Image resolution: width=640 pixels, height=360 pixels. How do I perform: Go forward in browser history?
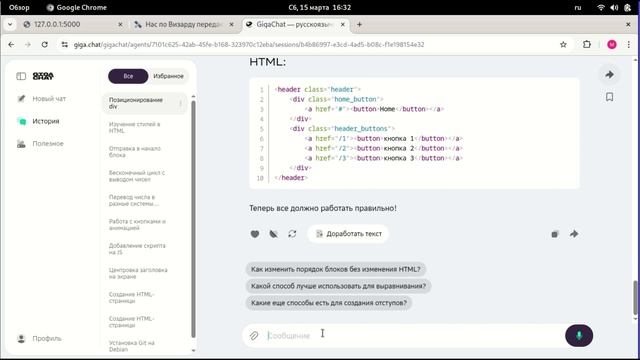pyautogui.click(x=28, y=44)
